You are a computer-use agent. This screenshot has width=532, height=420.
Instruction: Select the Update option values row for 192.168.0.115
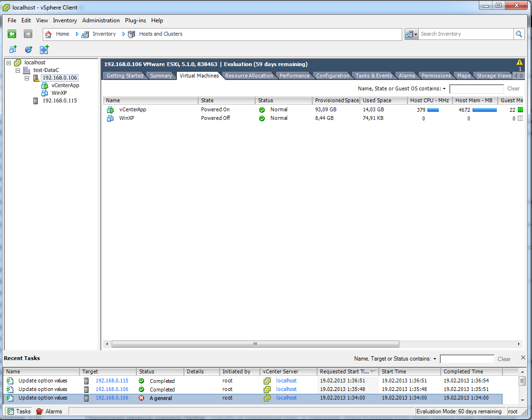(x=253, y=381)
